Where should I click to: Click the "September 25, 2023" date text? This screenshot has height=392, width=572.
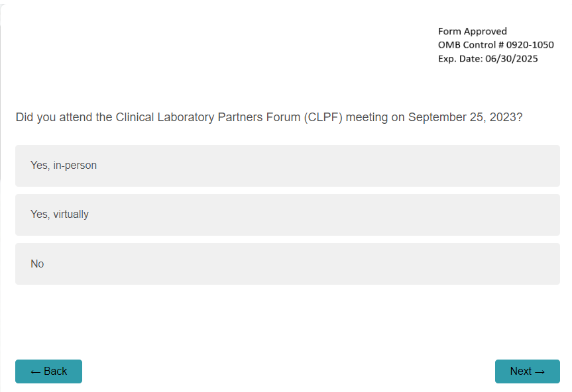click(462, 118)
